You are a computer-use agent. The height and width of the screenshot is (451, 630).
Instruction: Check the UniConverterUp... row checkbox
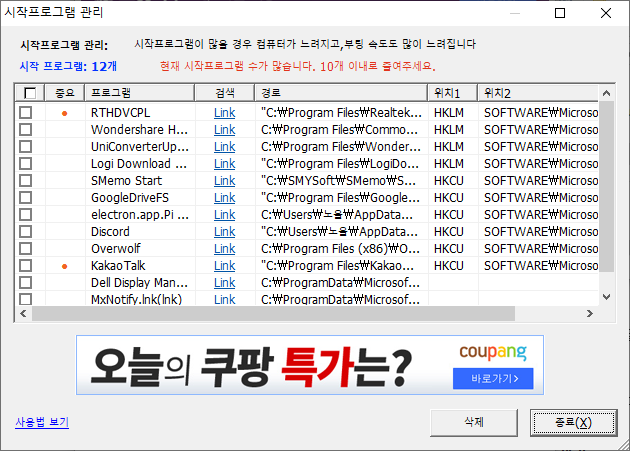tap(26, 147)
